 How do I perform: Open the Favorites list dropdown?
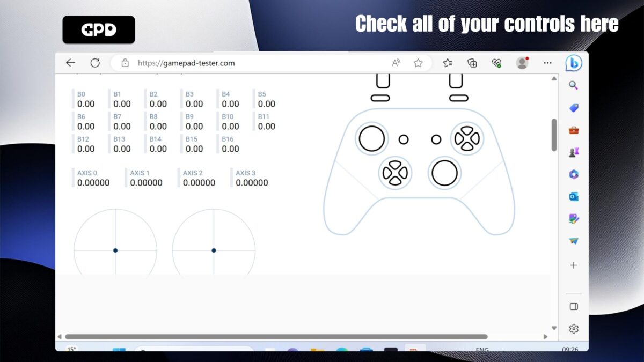click(448, 63)
